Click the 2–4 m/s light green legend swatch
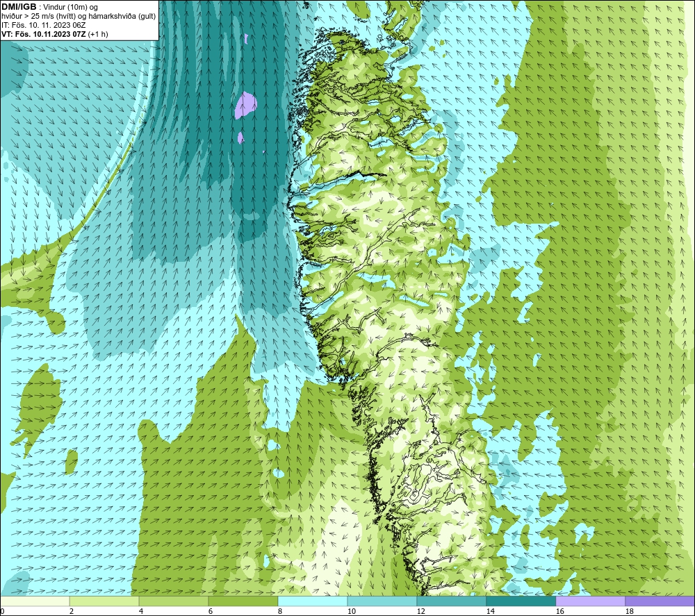The height and width of the screenshot is (616, 695). coord(104,601)
